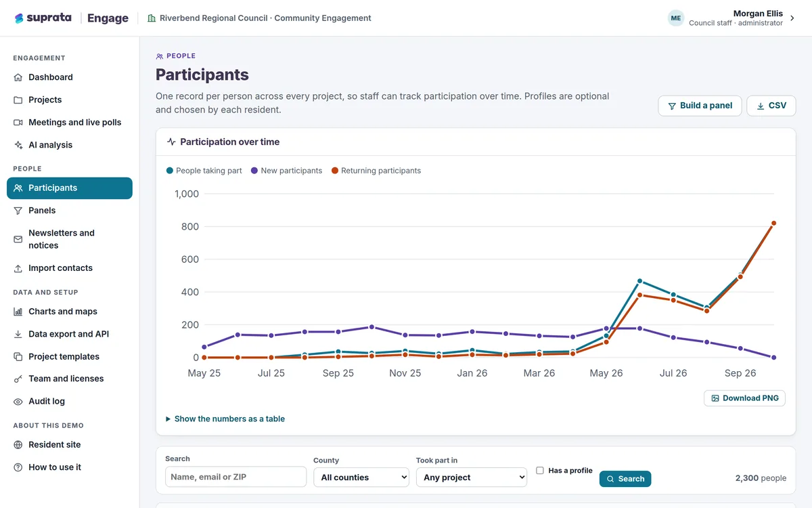The width and height of the screenshot is (812, 508).
Task: Click the Resident site globe icon
Action: tap(18, 445)
